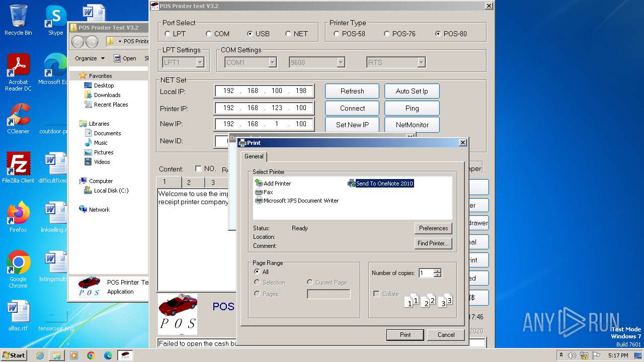
Task: Choose Microsoft XPS Document Writer printer
Action: [297, 201]
